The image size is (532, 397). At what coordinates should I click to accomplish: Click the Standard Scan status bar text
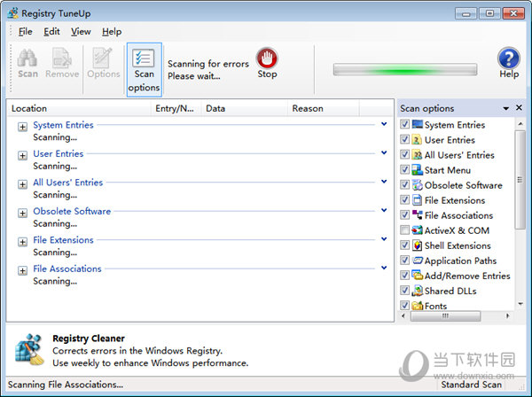tap(472, 385)
